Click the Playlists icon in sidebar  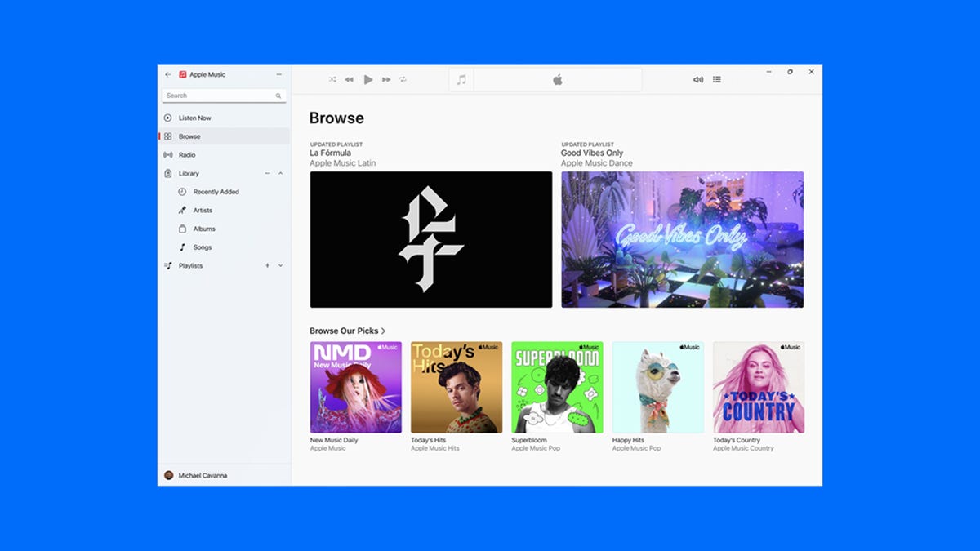[x=168, y=265]
